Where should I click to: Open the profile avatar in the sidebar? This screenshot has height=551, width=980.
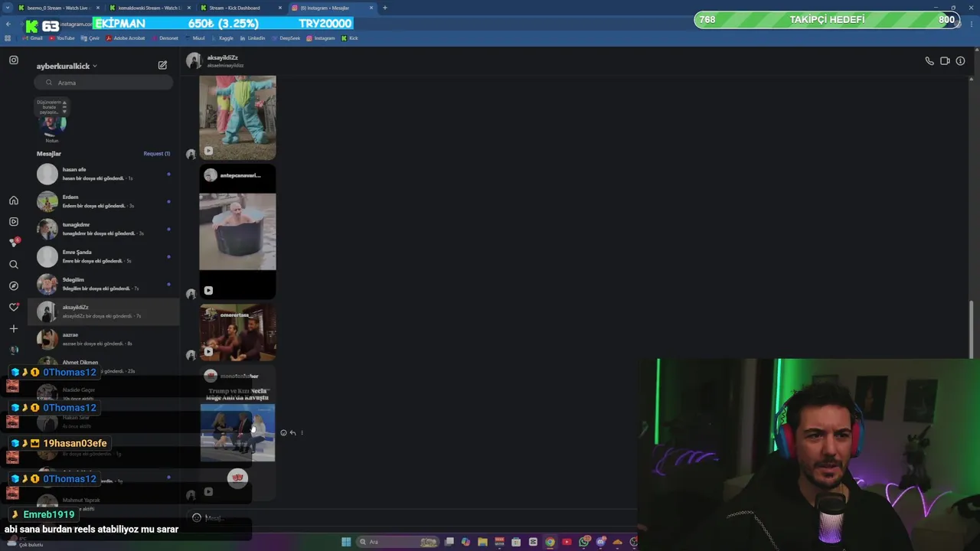click(x=14, y=350)
